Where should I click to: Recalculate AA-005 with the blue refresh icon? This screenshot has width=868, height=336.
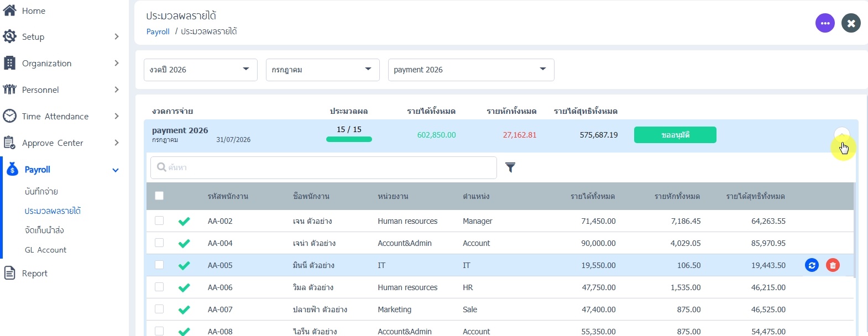pyautogui.click(x=812, y=265)
